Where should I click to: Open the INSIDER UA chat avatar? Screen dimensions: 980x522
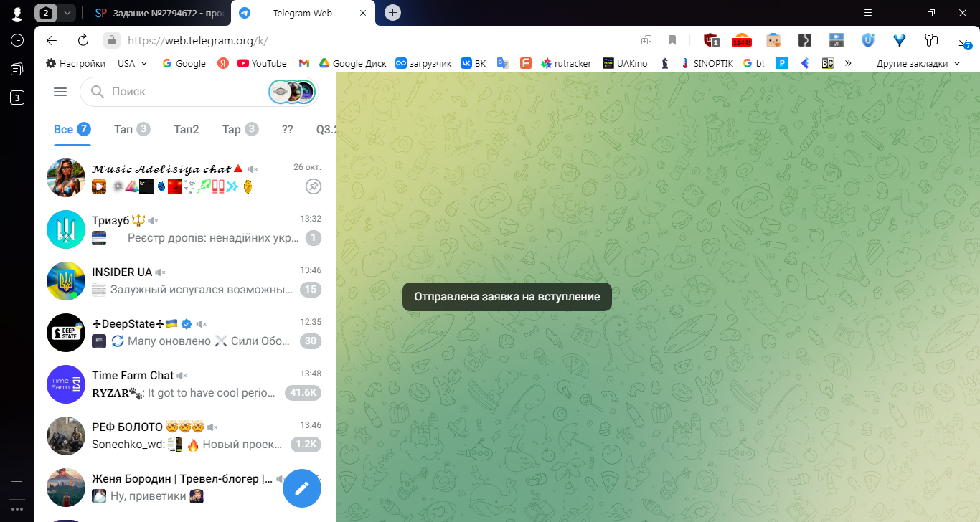tap(66, 281)
